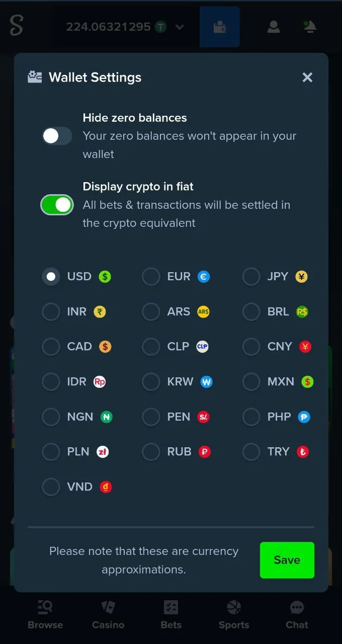This screenshot has width=342, height=644.
Task: Go to the Bets tab
Action: [x=171, y=615]
